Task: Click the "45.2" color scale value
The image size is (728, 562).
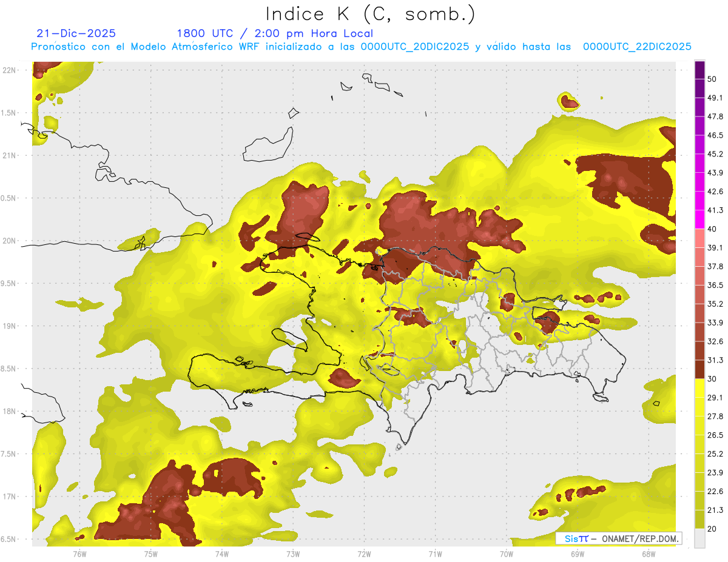Action: coord(715,154)
